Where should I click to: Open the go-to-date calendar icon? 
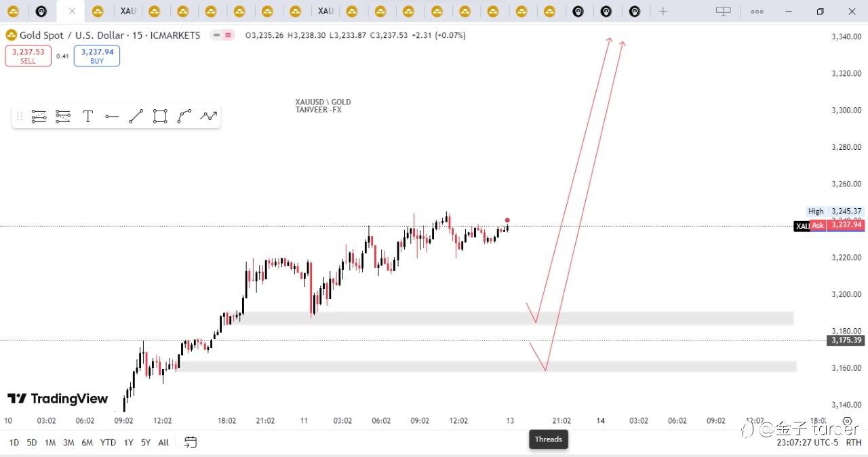(191, 442)
